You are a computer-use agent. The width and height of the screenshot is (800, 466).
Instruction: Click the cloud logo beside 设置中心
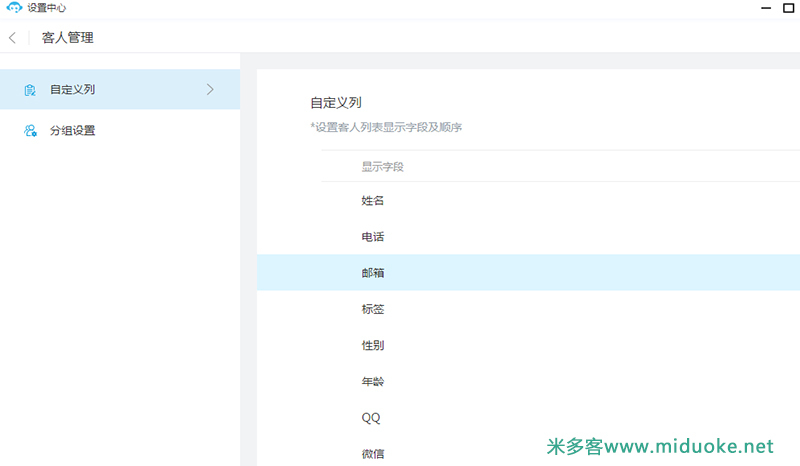[x=14, y=8]
